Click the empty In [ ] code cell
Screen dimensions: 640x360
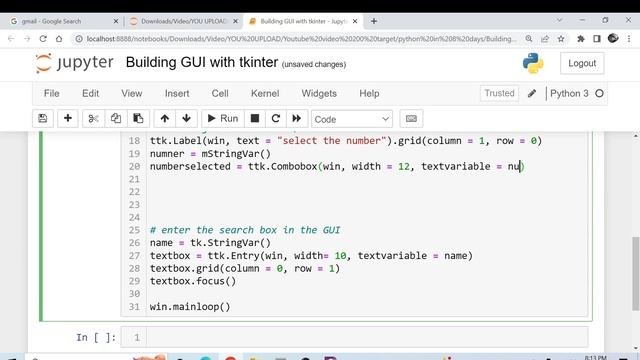point(367,337)
